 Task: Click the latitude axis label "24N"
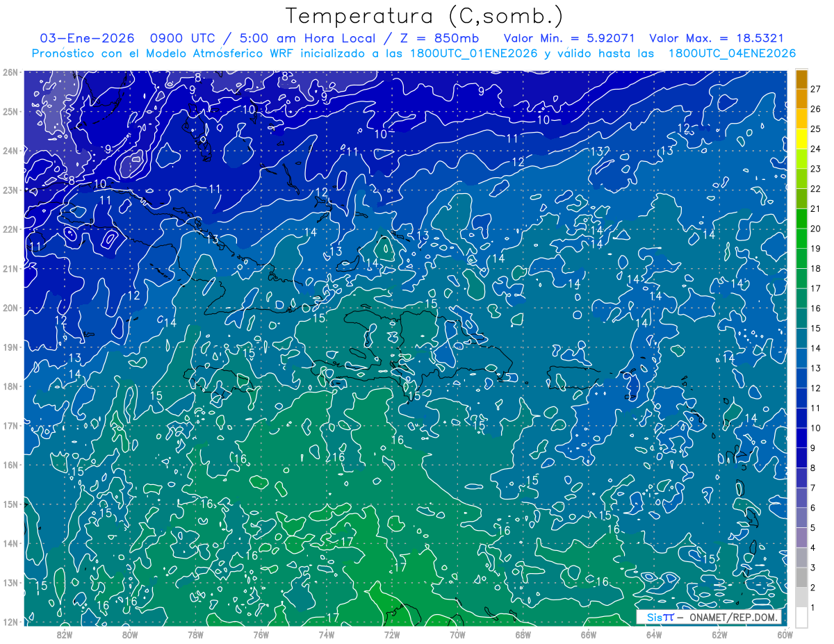click(x=10, y=151)
